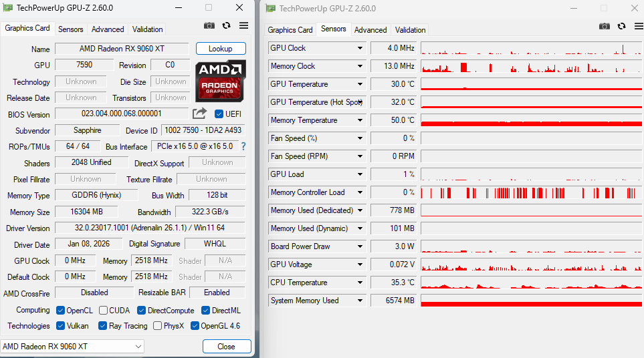Toggle the OpenCL checkbox
The height and width of the screenshot is (358, 644).
pyautogui.click(x=60, y=311)
